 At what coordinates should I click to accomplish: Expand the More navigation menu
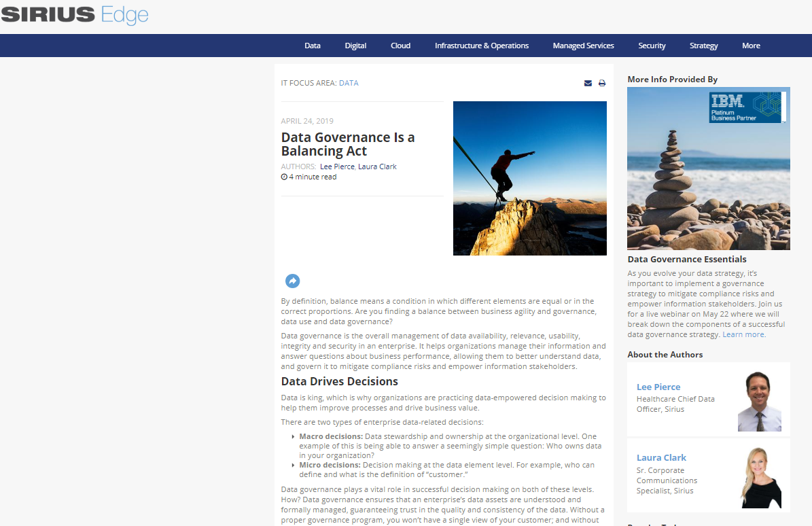(751, 46)
